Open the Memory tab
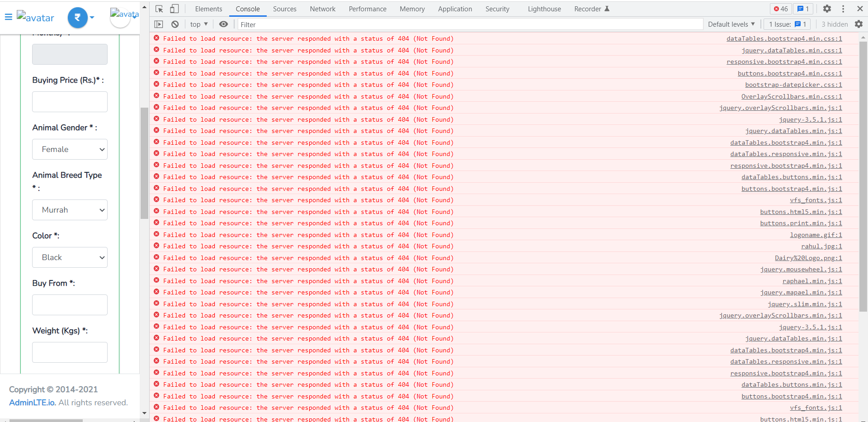868x422 pixels. (412, 9)
